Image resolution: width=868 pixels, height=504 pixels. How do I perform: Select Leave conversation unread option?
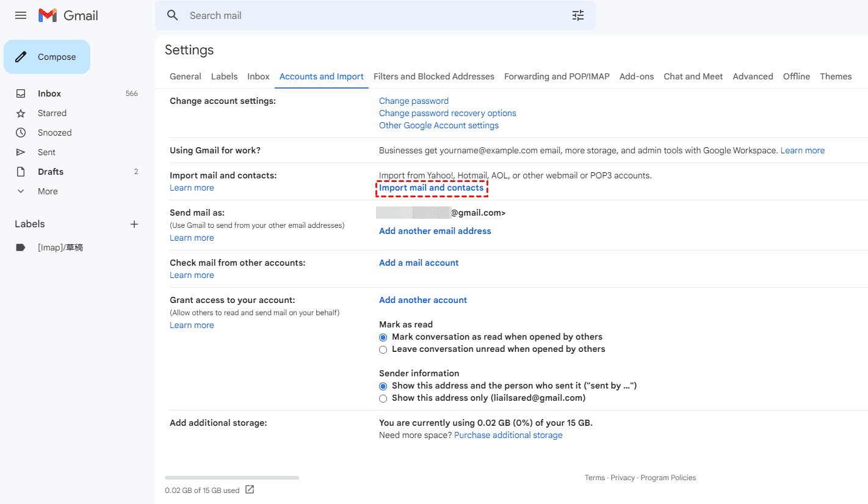(x=383, y=349)
